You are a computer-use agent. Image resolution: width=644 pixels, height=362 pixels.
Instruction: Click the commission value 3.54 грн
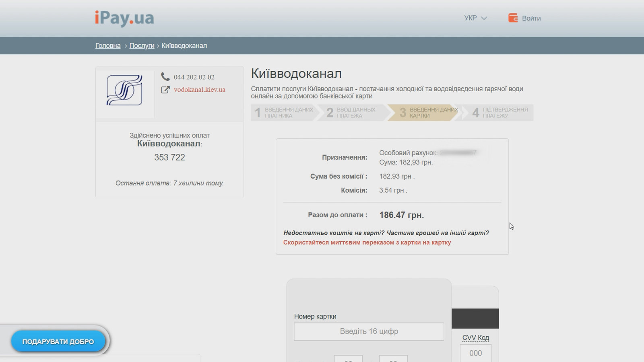(393, 190)
